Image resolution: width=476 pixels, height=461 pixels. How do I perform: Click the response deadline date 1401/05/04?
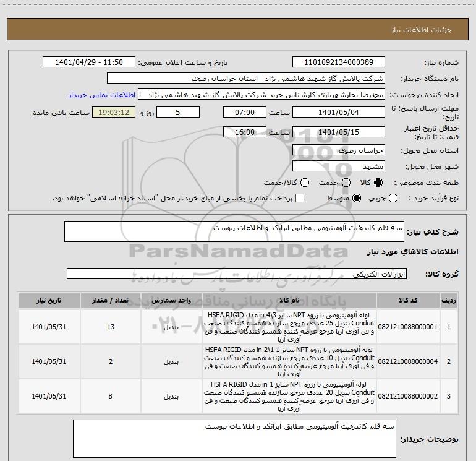(339, 112)
